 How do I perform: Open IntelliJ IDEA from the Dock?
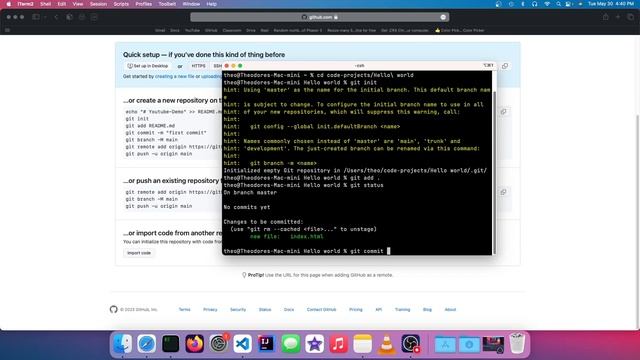click(x=267, y=344)
